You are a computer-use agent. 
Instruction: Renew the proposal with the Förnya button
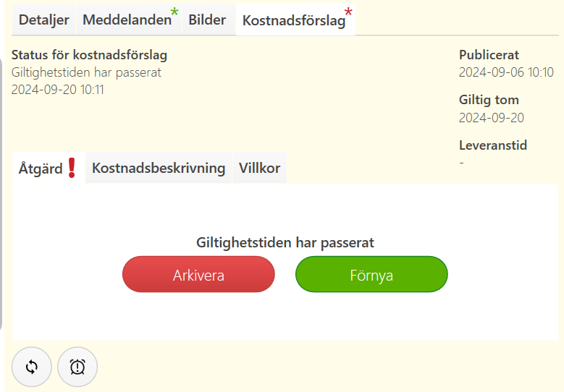pyautogui.click(x=371, y=274)
